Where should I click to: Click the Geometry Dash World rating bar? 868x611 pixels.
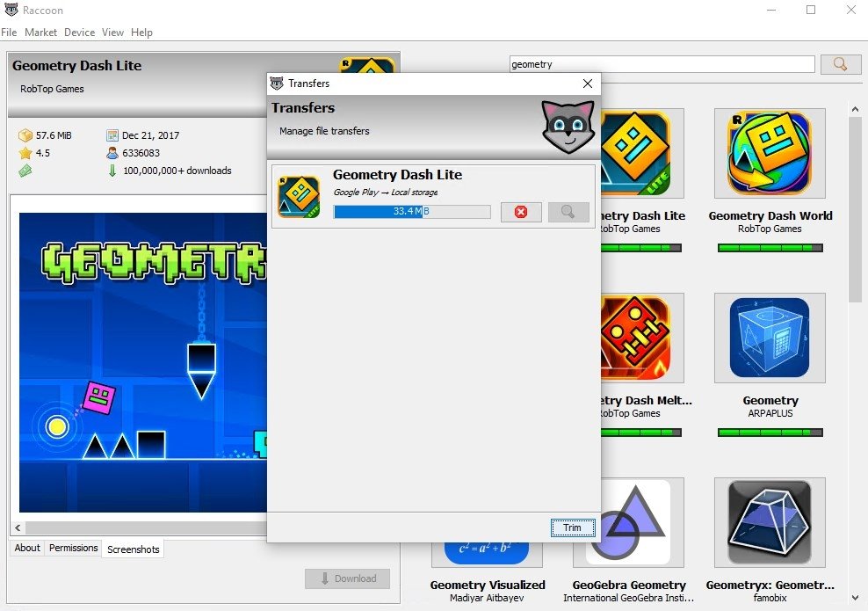[770, 248]
